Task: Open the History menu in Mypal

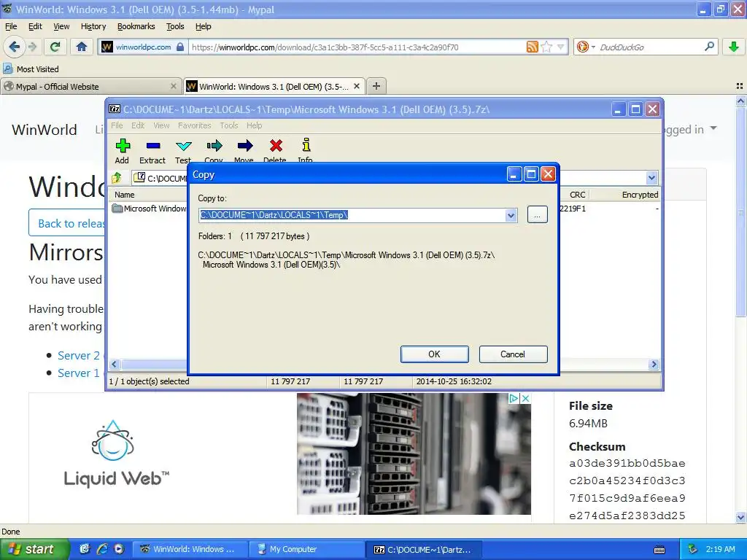Action: coord(93,27)
